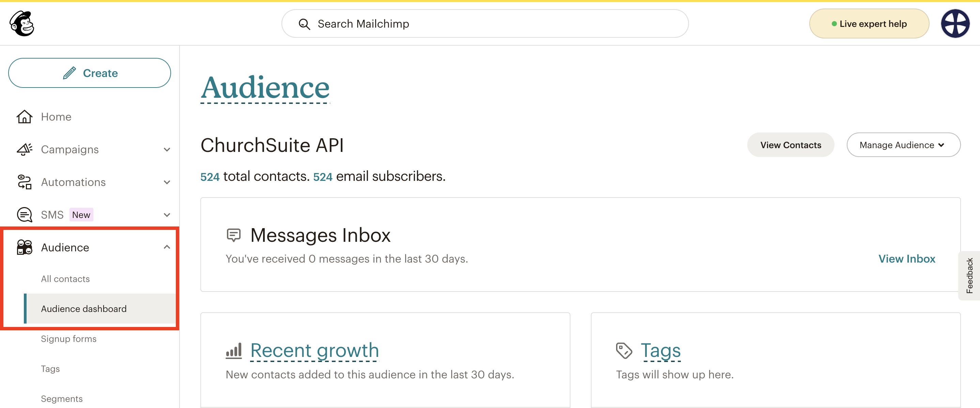Click the New badge beside SMS
The width and height of the screenshot is (980, 408).
point(81,215)
